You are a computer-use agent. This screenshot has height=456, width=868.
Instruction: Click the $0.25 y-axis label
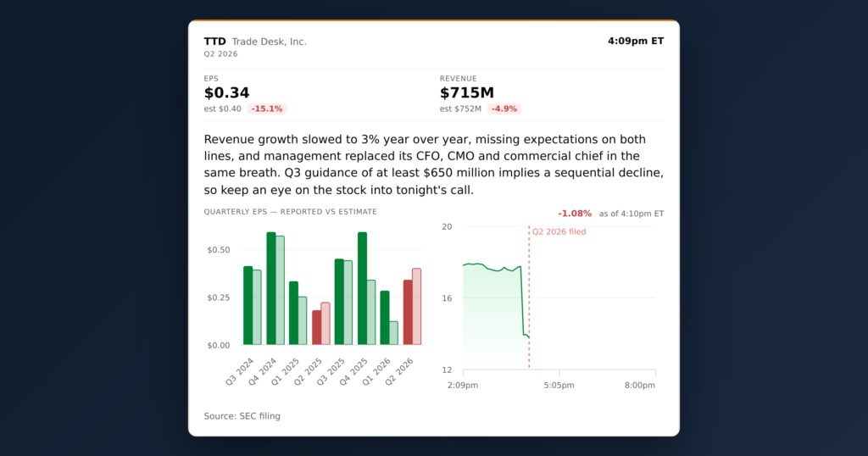click(x=219, y=298)
